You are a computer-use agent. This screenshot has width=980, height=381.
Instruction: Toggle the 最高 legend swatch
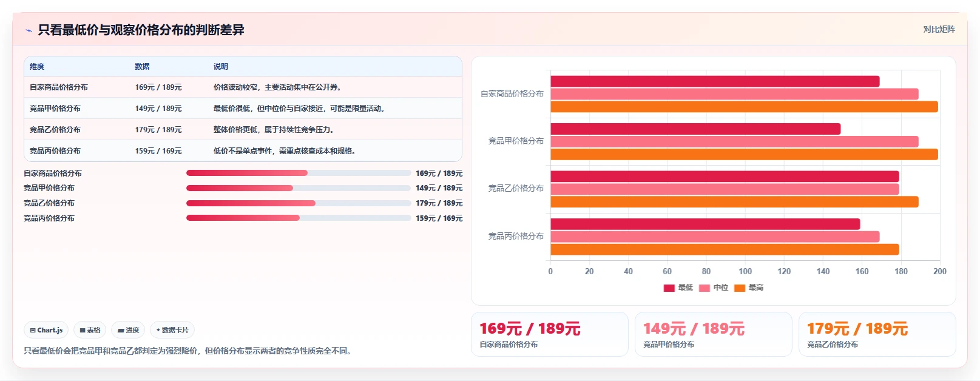740,288
